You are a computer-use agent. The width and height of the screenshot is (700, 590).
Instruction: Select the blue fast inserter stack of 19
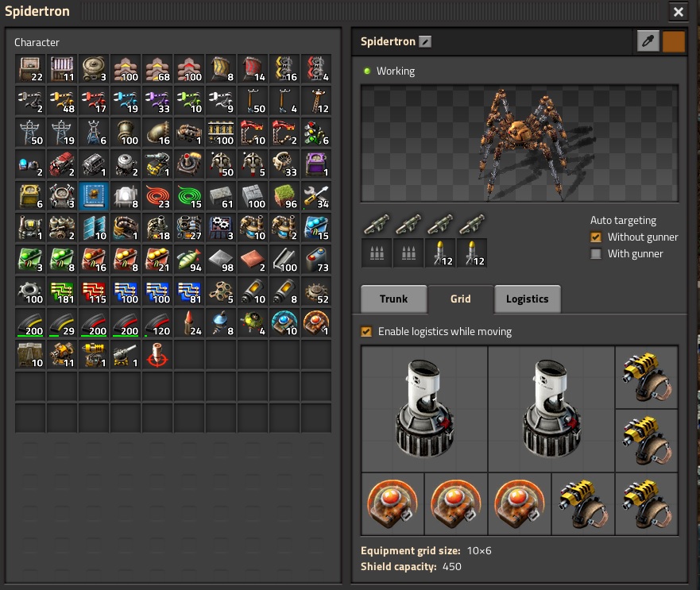[126, 100]
